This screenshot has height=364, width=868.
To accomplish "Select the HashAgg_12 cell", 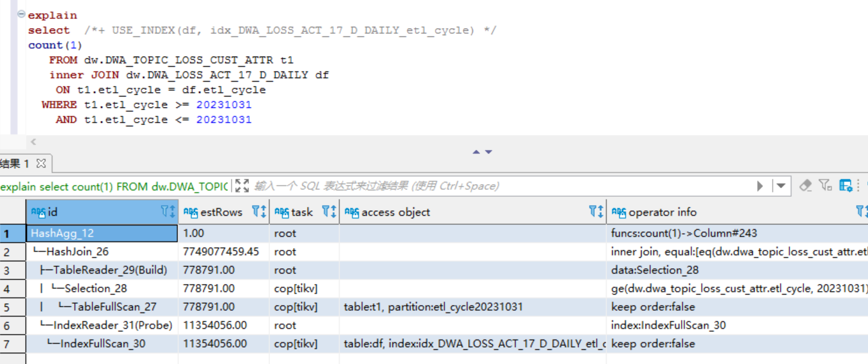I will click(102, 233).
